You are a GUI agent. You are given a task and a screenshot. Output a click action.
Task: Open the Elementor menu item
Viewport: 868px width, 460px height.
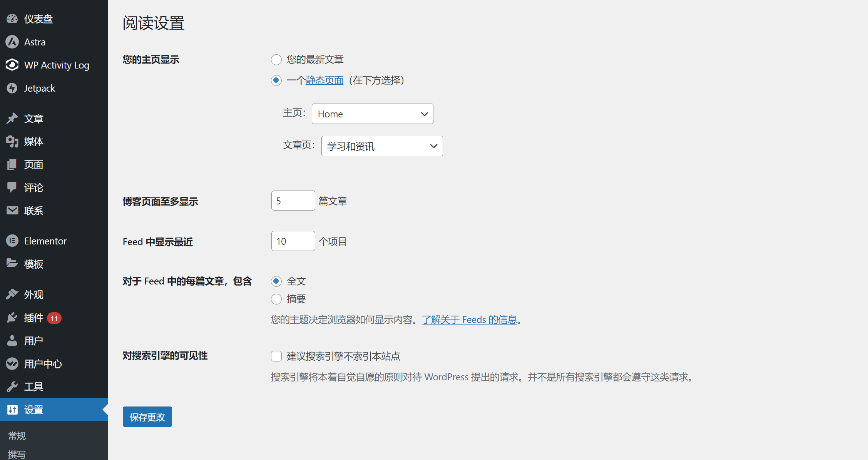(x=54, y=241)
